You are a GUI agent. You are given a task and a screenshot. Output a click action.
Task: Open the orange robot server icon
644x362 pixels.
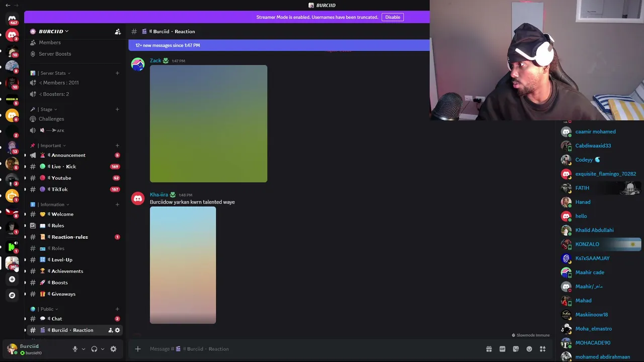[x=12, y=196]
